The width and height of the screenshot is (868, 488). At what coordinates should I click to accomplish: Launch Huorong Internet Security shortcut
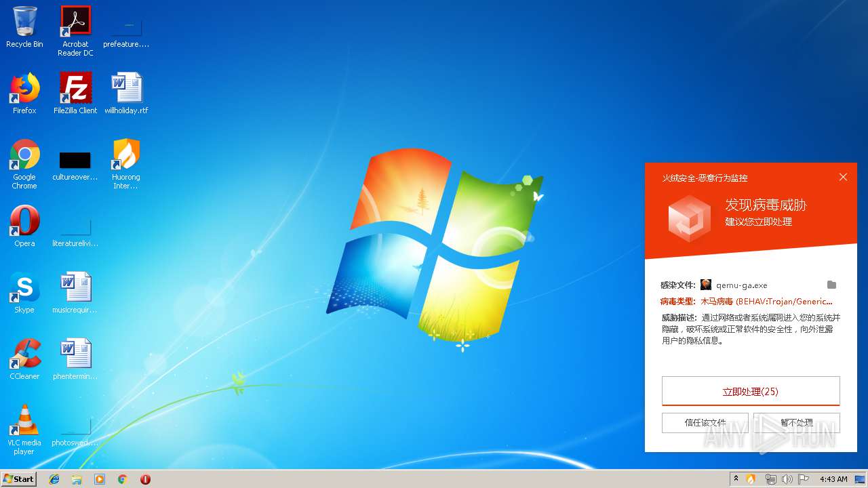coord(126,164)
